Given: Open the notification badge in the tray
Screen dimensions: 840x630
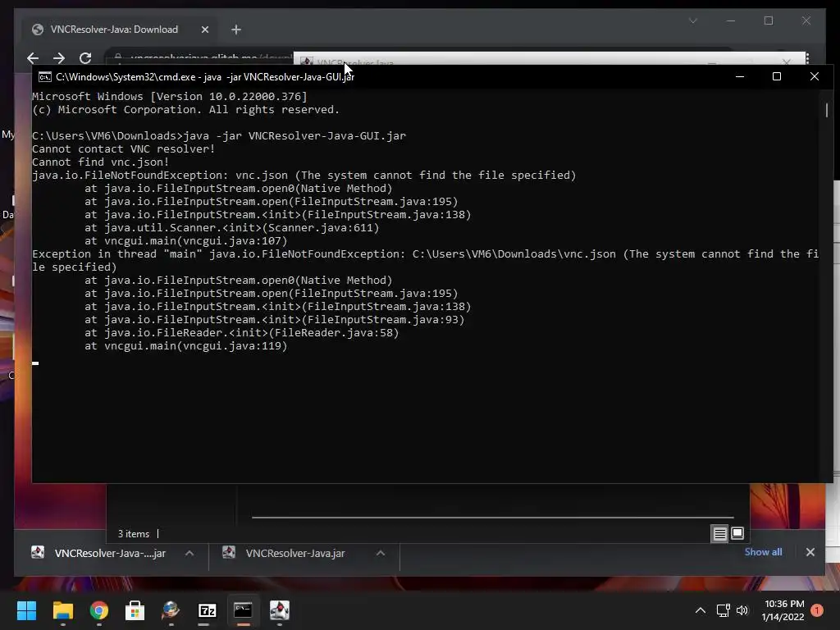Looking at the screenshot, I should (x=817, y=610).
